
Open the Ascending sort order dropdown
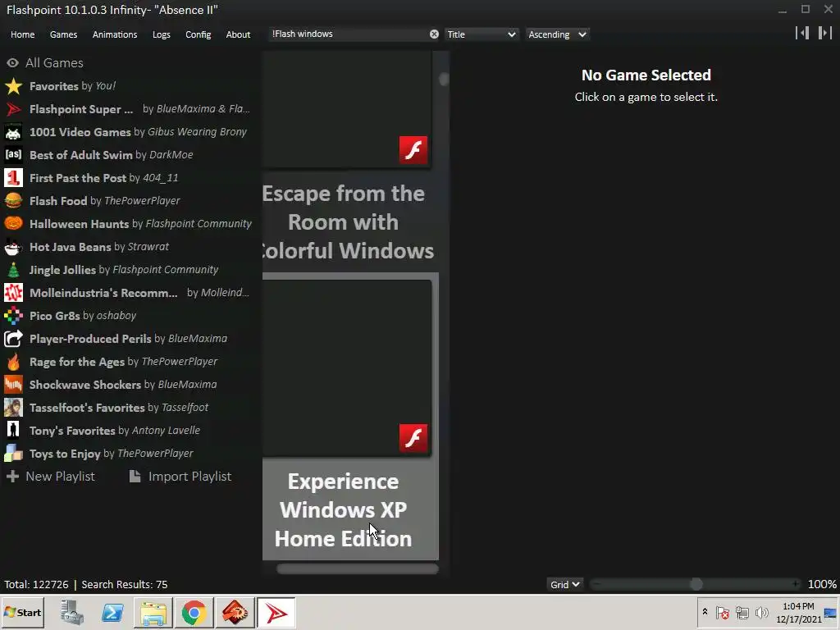(557, 34)
